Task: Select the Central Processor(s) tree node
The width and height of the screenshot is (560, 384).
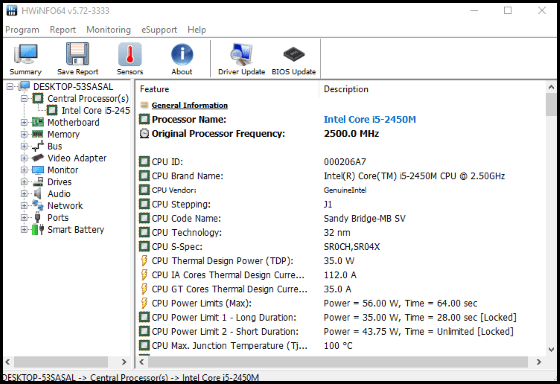Action: pyautogui.click(x=88, y=99)
